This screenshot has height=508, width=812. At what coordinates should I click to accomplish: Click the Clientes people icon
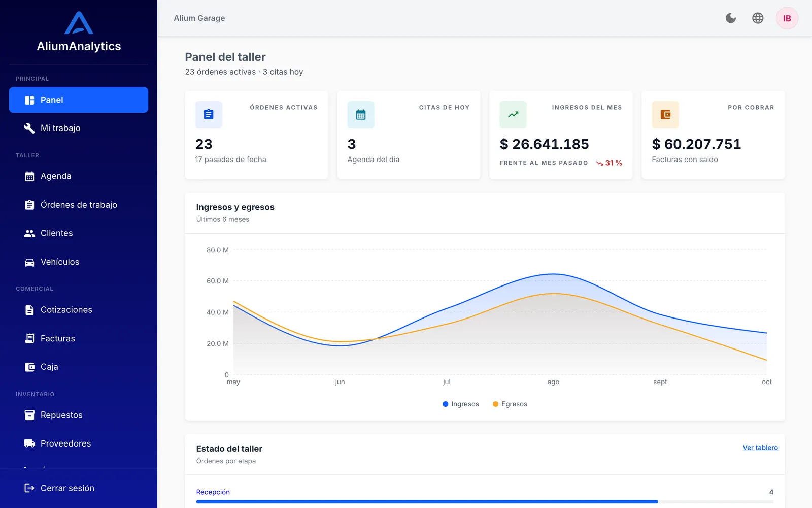coord(29,233)
